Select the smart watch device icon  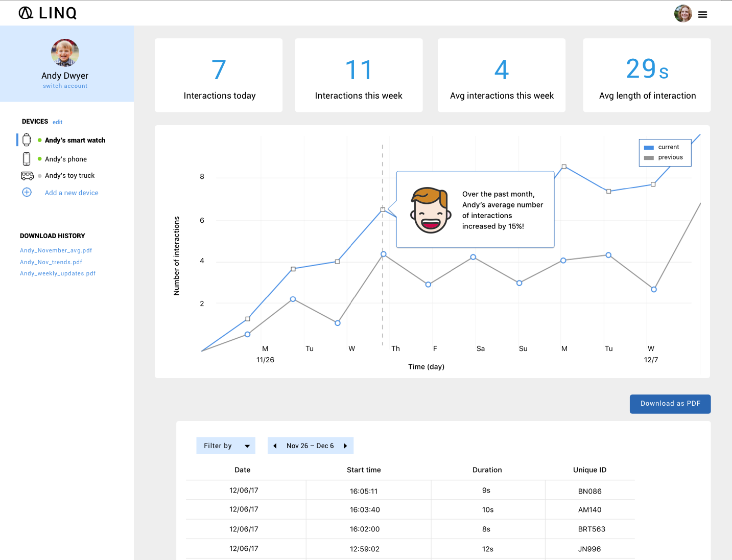27,140
